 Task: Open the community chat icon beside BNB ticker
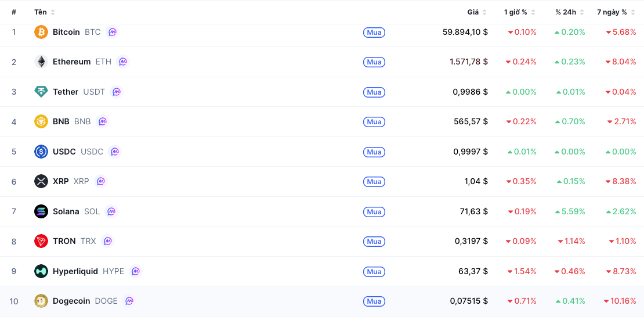coord(103,121)
